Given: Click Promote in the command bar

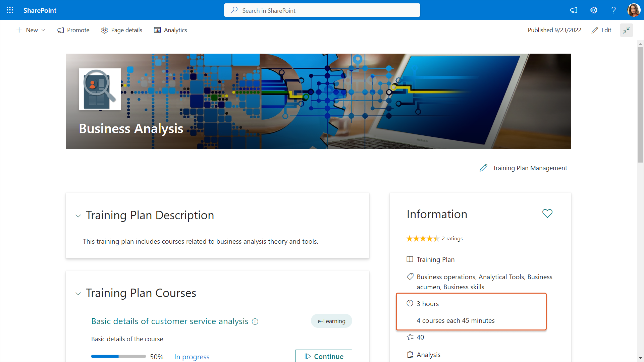Looking at the screenshot, I should [x=73, y=30].
